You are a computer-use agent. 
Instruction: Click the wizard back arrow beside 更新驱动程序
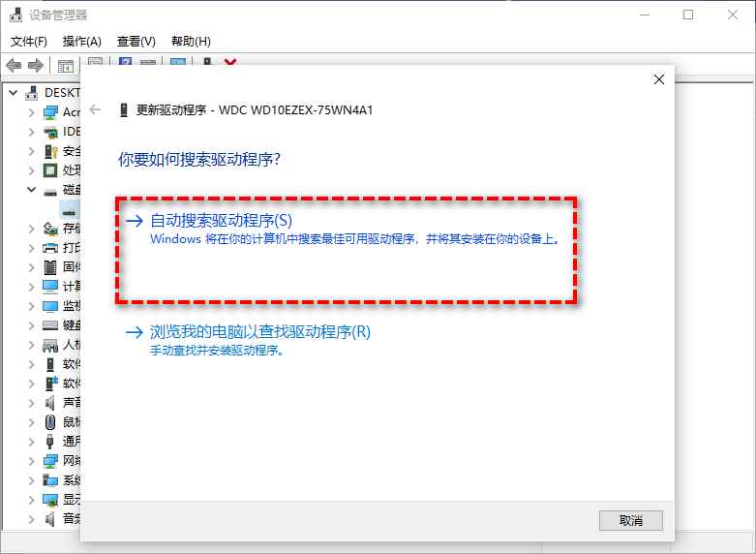(95, 109)
